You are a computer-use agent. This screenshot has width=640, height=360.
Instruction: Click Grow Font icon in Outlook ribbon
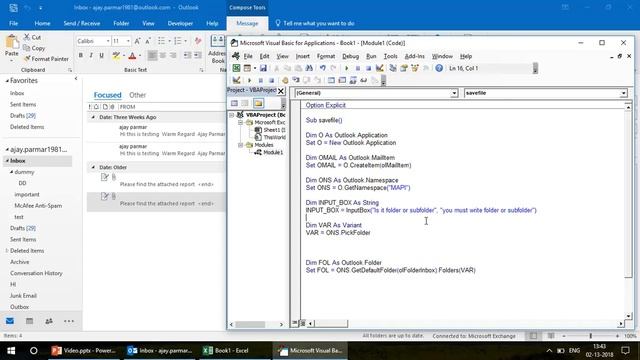tap(137, 41)
